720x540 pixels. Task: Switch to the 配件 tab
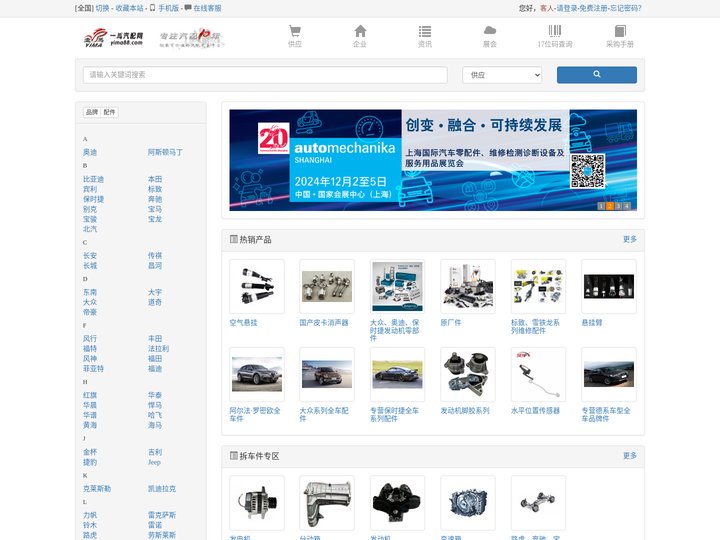[109, 112]
